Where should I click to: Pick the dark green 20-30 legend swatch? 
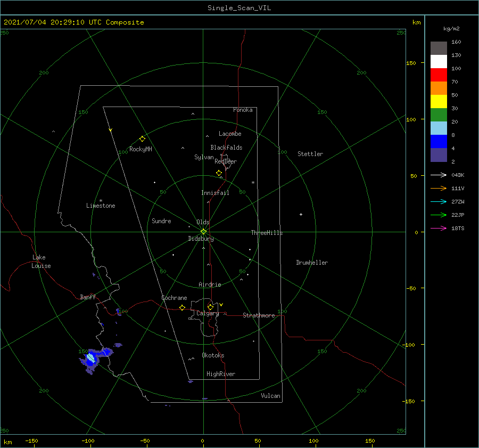pyautogui.click(x=439, y=115)
